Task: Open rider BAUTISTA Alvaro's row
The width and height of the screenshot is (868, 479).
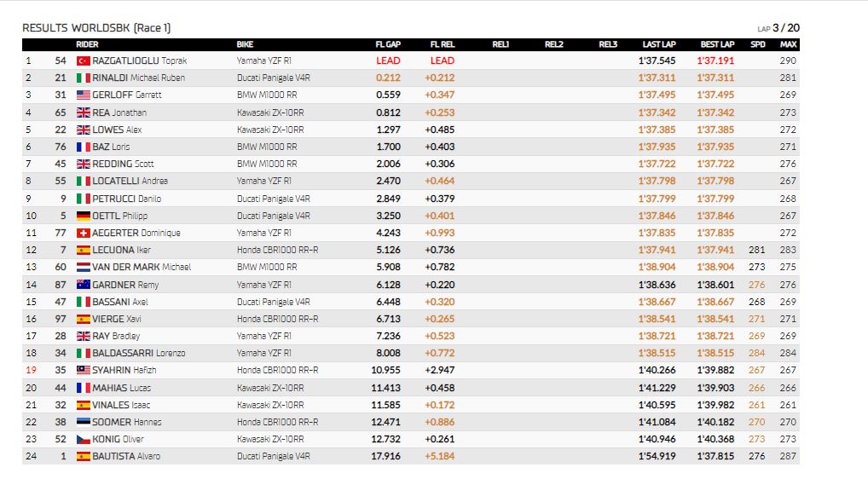Action: [x=411, y=456]
